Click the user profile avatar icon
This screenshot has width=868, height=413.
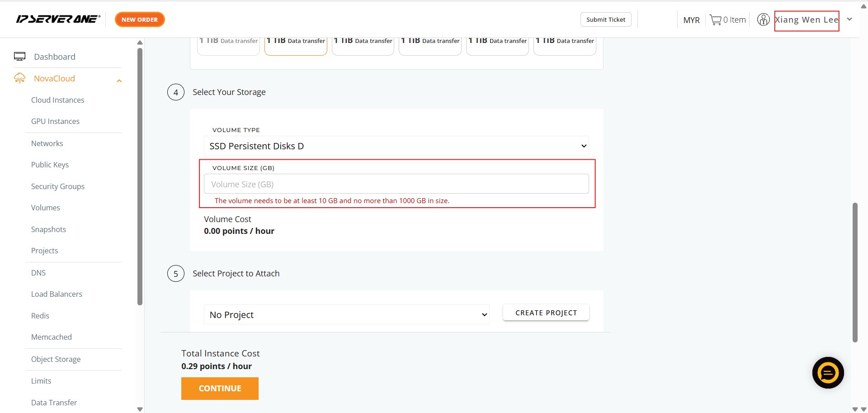click(763, 20)
